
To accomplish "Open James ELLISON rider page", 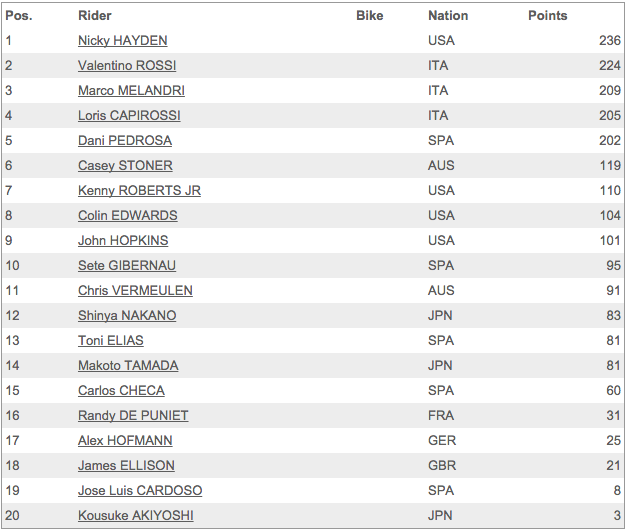I will 126,466.
